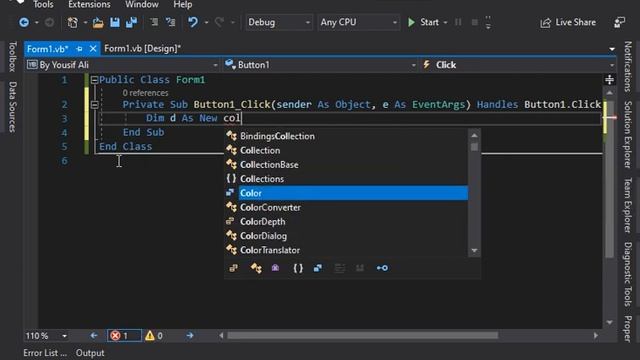This screenshot has height=360, width=640.
Task: Click the Break All pause icon
Action: point(458,22)
